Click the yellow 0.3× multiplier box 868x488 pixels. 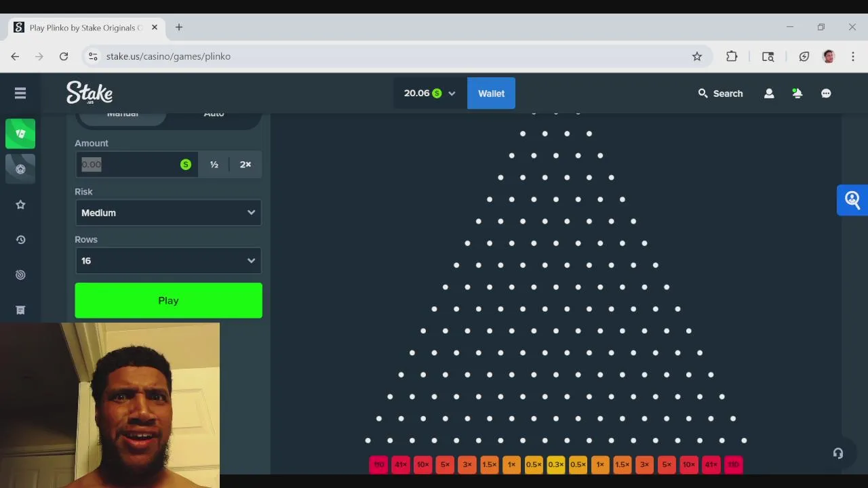click(x=556, y=464)
